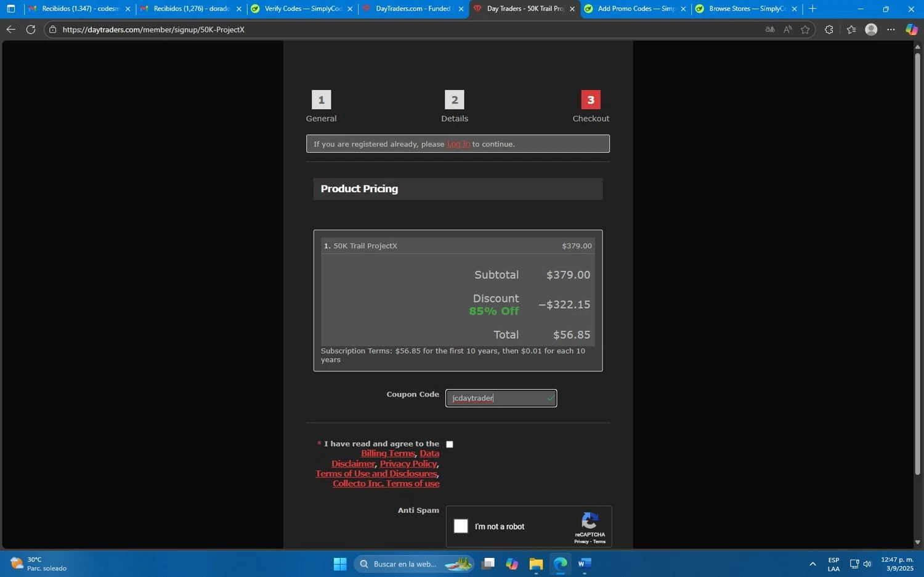Open File Explorer from taskbar
Screen dimensions: 924x577
click(536, 563)
